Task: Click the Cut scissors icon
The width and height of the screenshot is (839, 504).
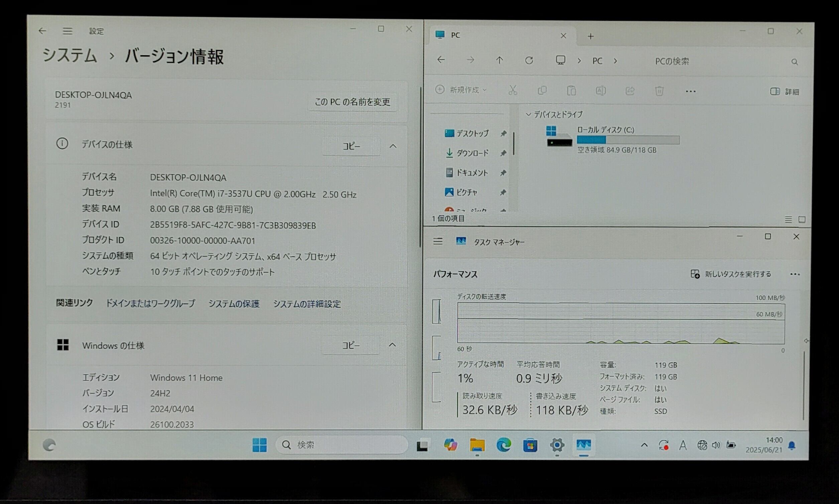Action: 512,90
